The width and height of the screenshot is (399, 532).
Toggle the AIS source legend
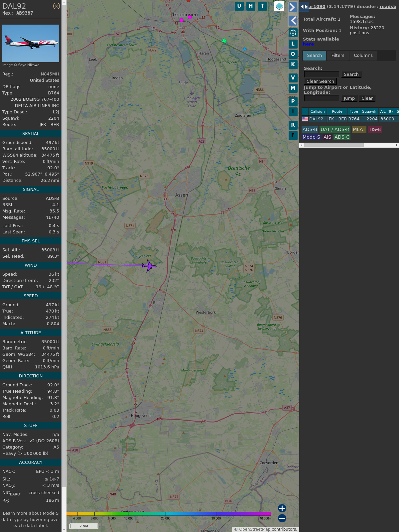pyautogui.click(x=328, y=137)
